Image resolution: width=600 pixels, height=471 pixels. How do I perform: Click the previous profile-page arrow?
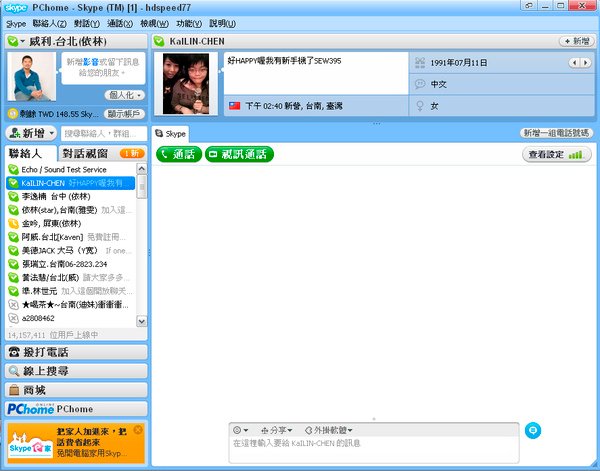pyautogui.click(x=574, y=63)
